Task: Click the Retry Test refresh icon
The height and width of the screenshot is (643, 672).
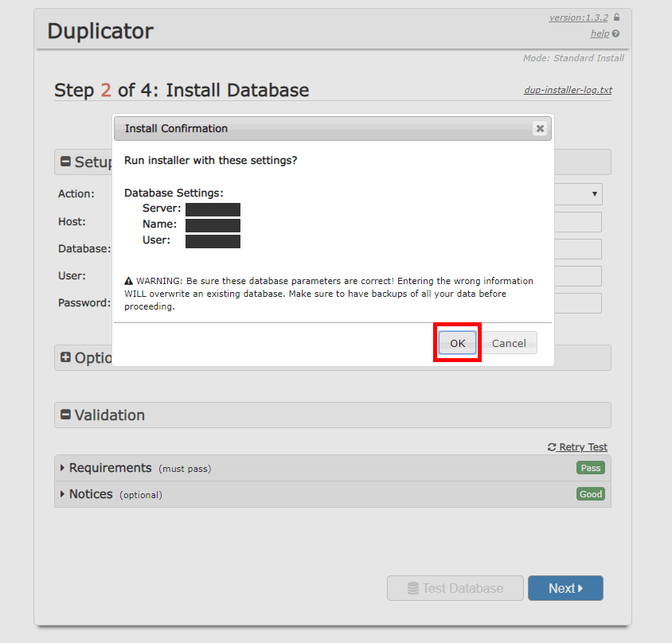Action: [552, 447]
